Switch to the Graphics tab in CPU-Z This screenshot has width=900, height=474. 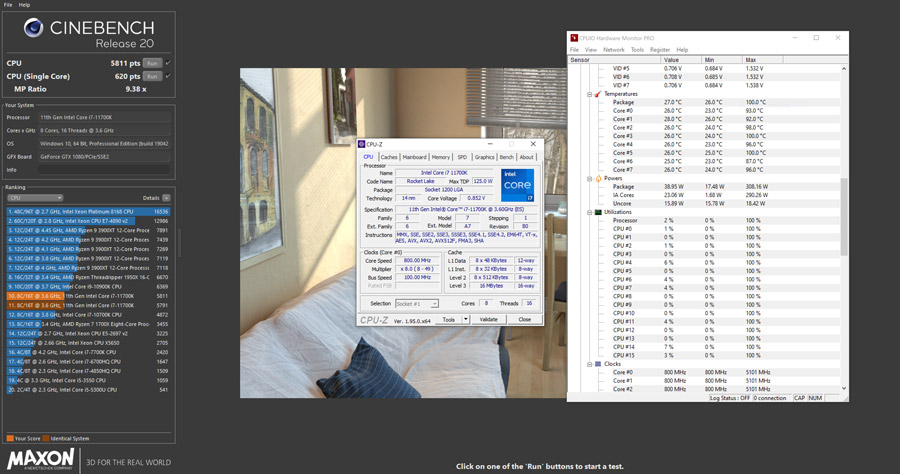484,157
